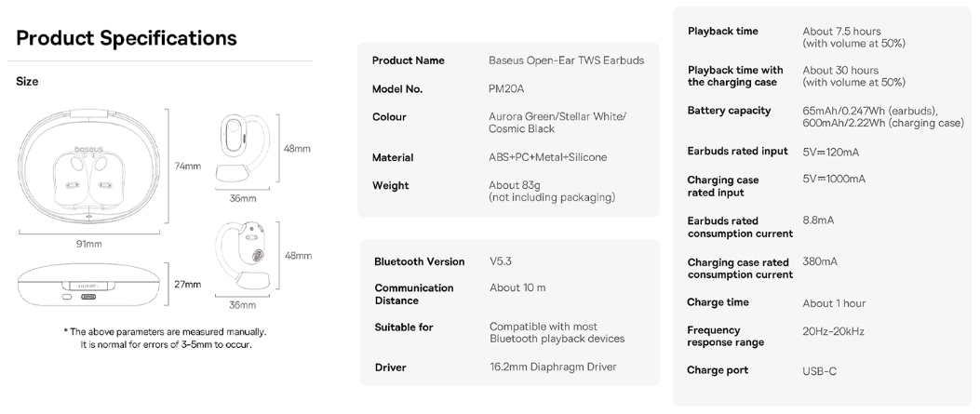Click the 74mm height dimension label

(x=188, y=167)
